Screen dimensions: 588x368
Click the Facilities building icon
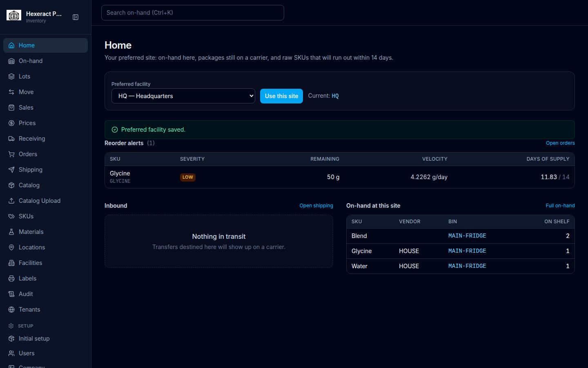point(11,263)
